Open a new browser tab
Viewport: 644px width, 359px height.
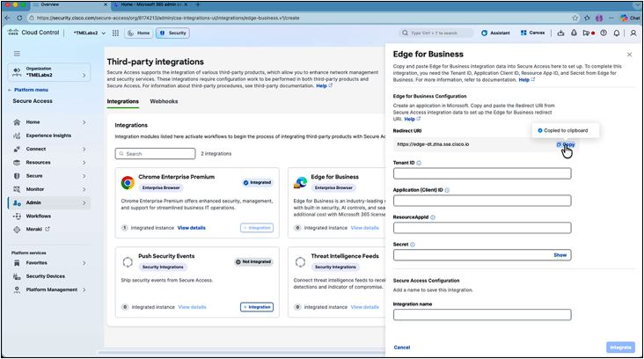(198, 4)
